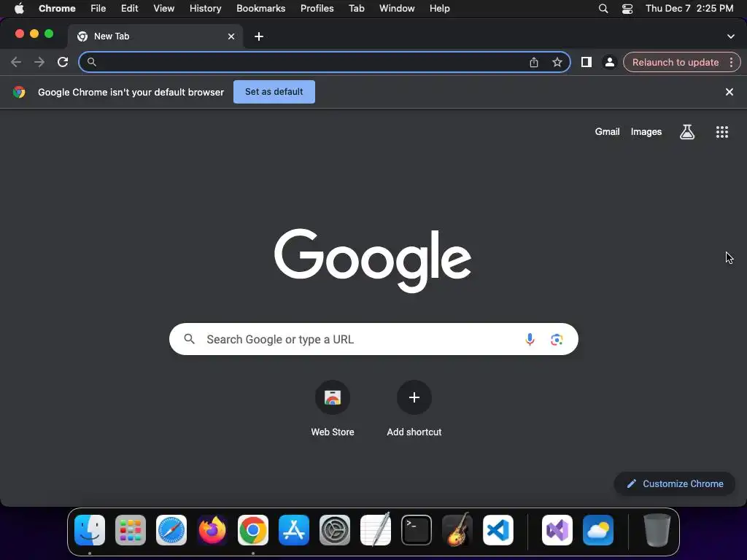Open Customize Chrome panel

click(x=675, y=484)
